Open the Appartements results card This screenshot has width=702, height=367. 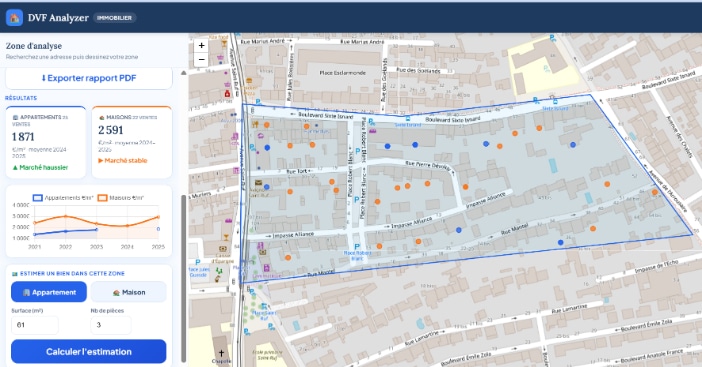tap(46, 142)
